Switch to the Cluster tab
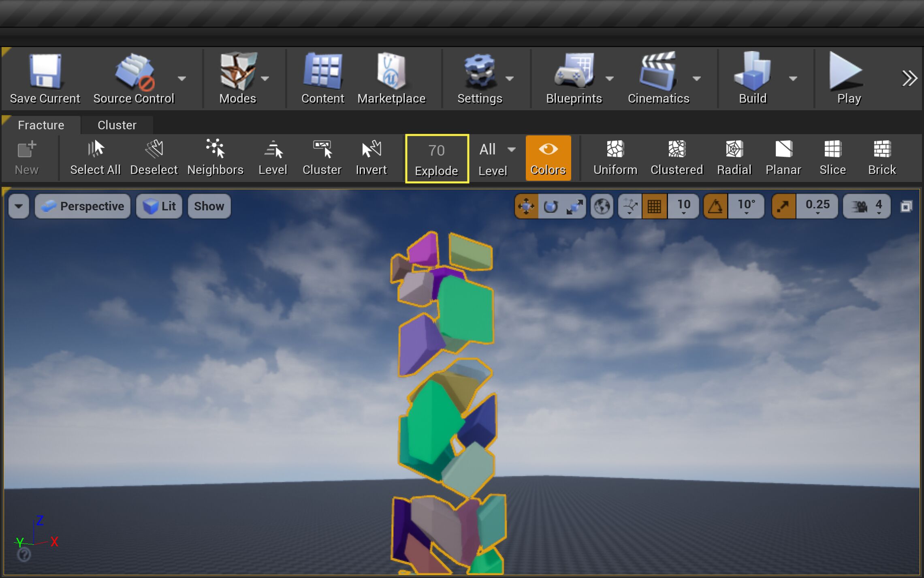This screenshot has height=578, width=924. [x=117, y=125]
